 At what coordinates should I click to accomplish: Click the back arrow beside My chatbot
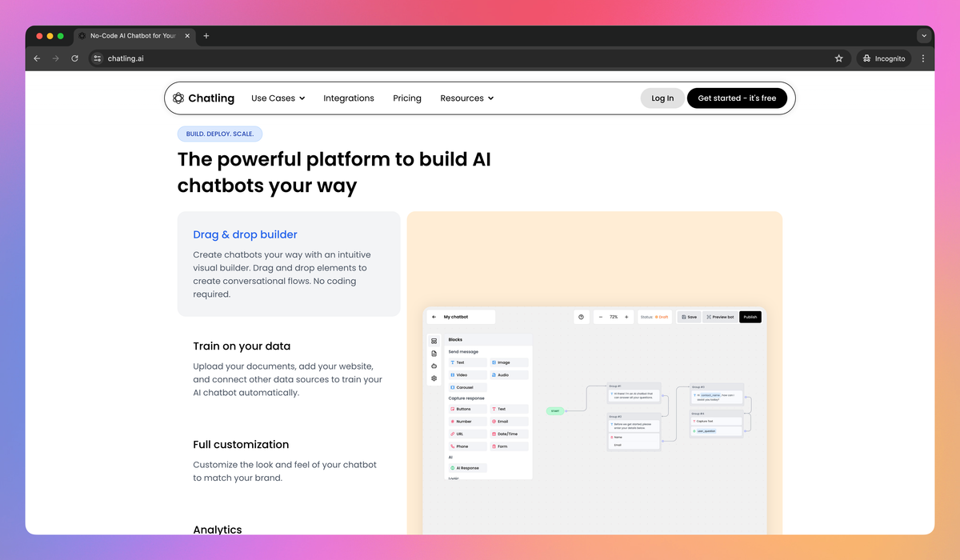pyautogui.click(x=434, y=317)
